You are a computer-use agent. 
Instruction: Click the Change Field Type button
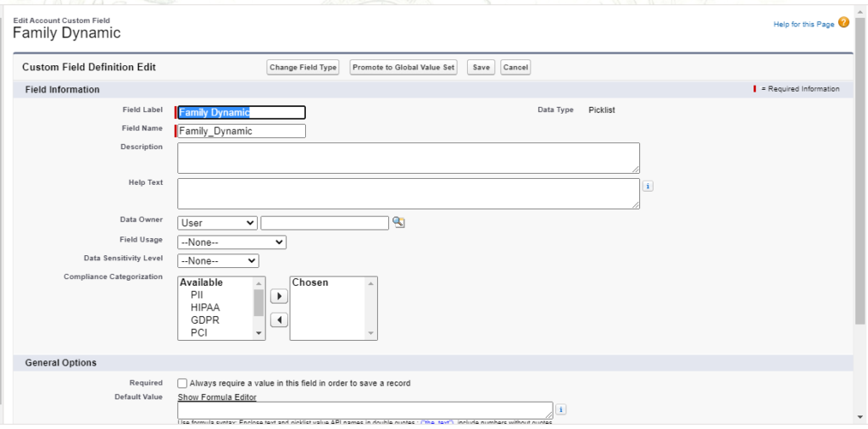(x=303, y=68)
